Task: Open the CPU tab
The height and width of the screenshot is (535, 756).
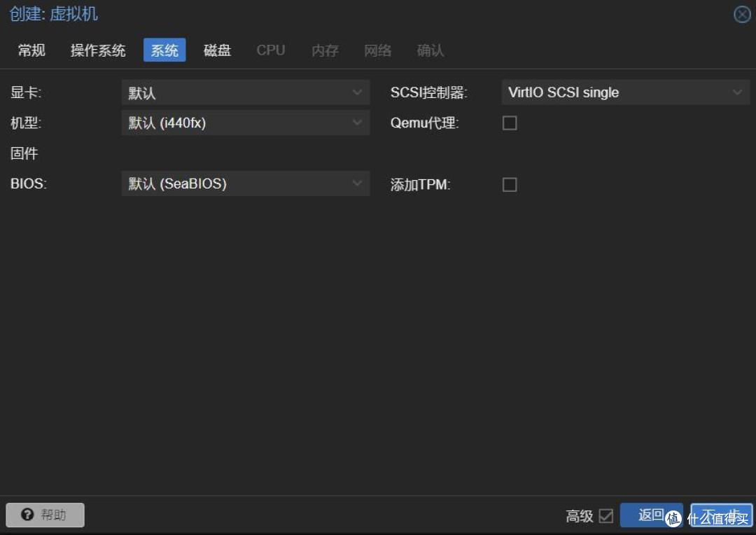Action: click(271, 50)
